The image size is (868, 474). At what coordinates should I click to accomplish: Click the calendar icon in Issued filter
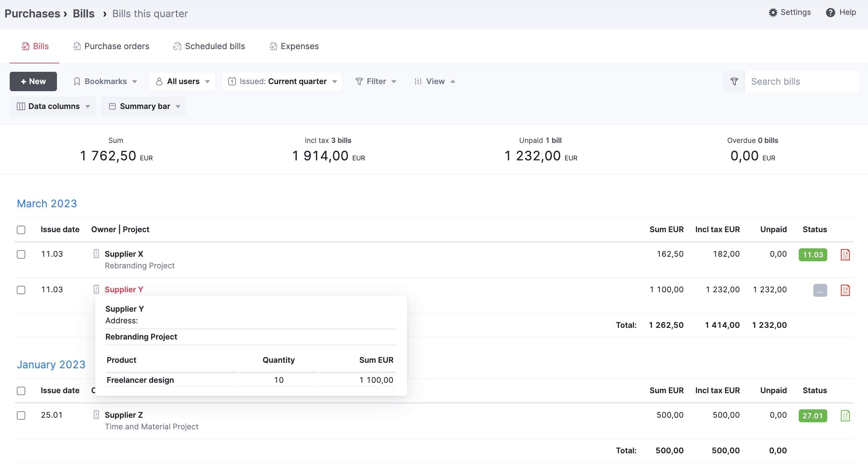pos(232,81)
